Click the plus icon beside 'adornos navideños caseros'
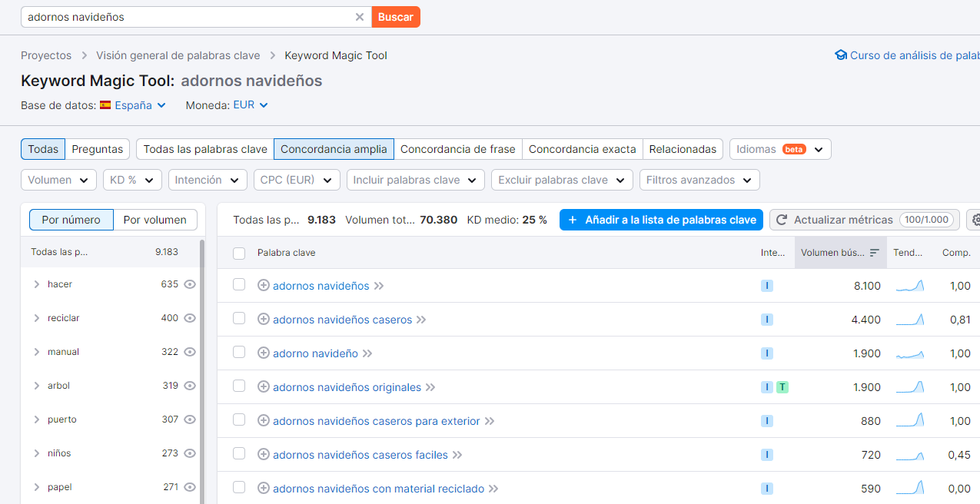This screenshot has height=504, width=980. (264, 320)
